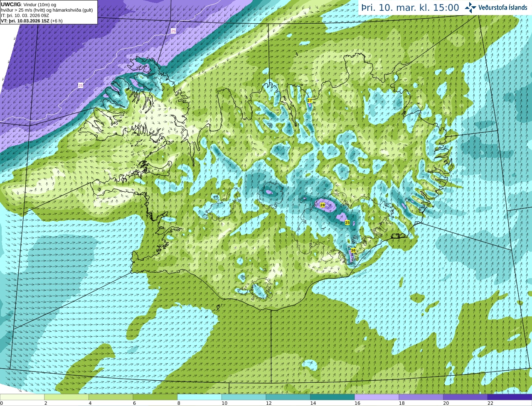Select the 0–2 m/s palest legend swatch
Viewport: 532px width, 406px height.
click(x=22, y=397)
